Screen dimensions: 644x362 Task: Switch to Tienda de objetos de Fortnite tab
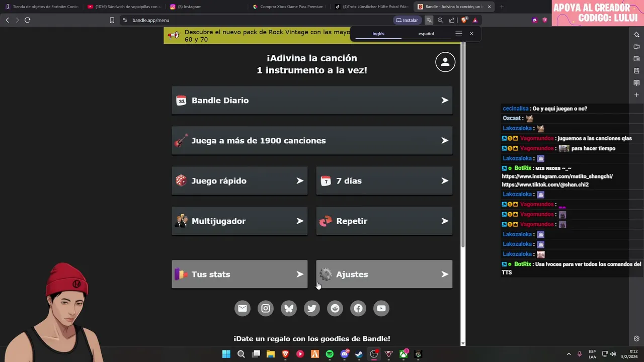click(x=41, y=7)
